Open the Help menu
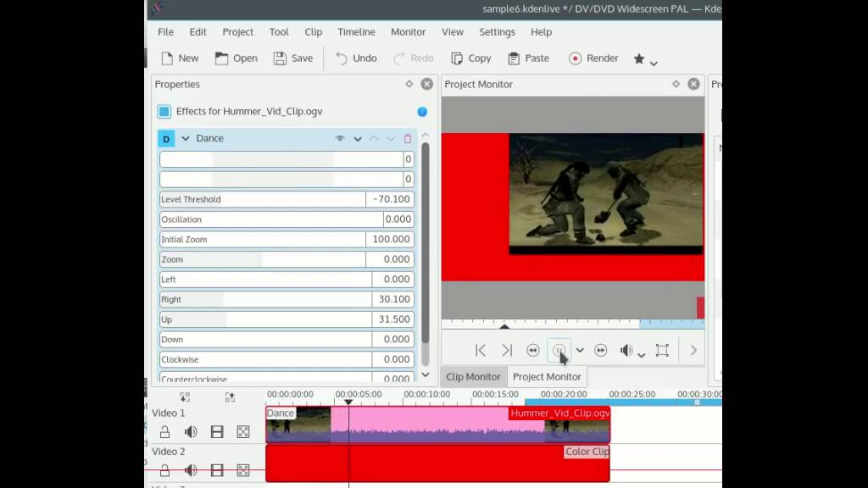 click(x=541, y=32)
